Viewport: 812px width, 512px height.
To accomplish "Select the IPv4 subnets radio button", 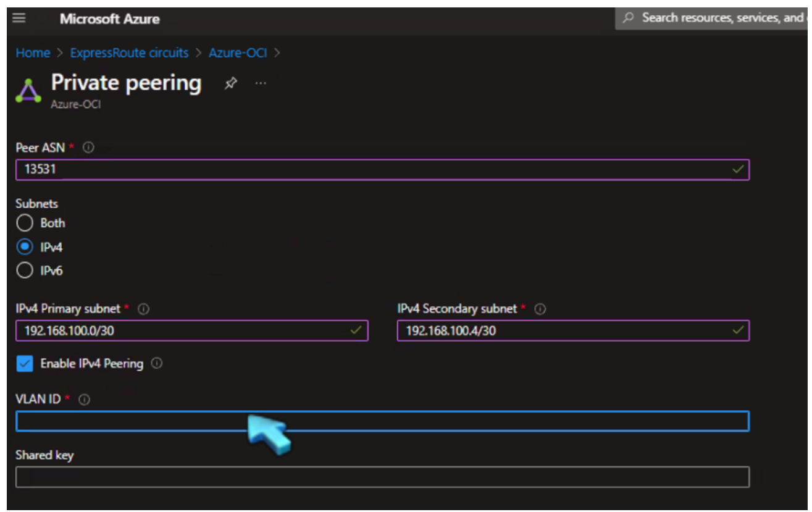I will click(25, 247).
